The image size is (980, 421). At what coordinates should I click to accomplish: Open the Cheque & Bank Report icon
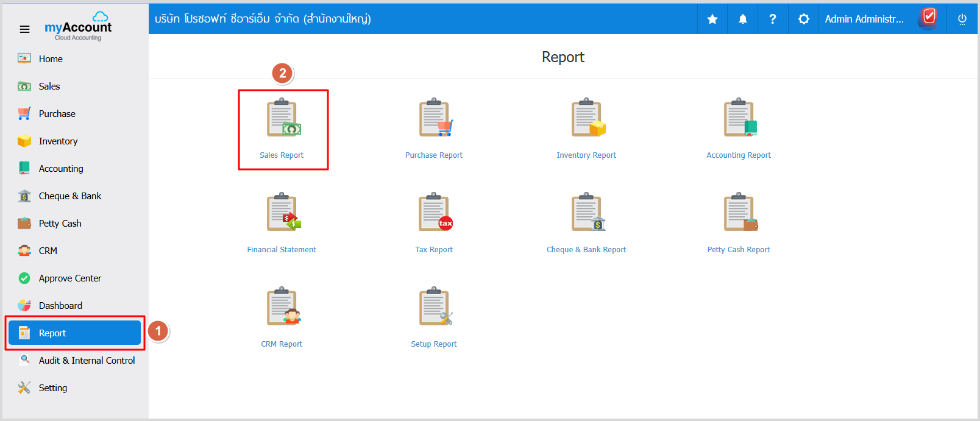(x=587, y=213)
